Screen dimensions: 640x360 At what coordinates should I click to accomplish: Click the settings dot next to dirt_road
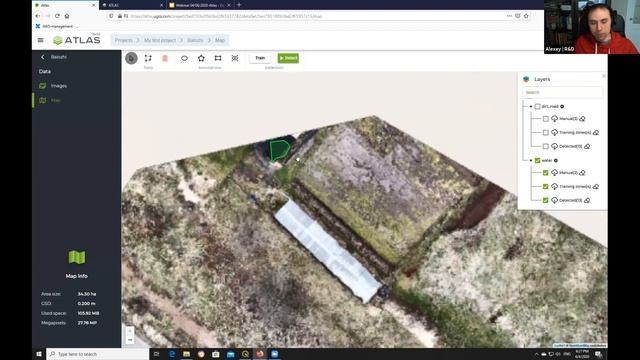(x=562, y=107)
